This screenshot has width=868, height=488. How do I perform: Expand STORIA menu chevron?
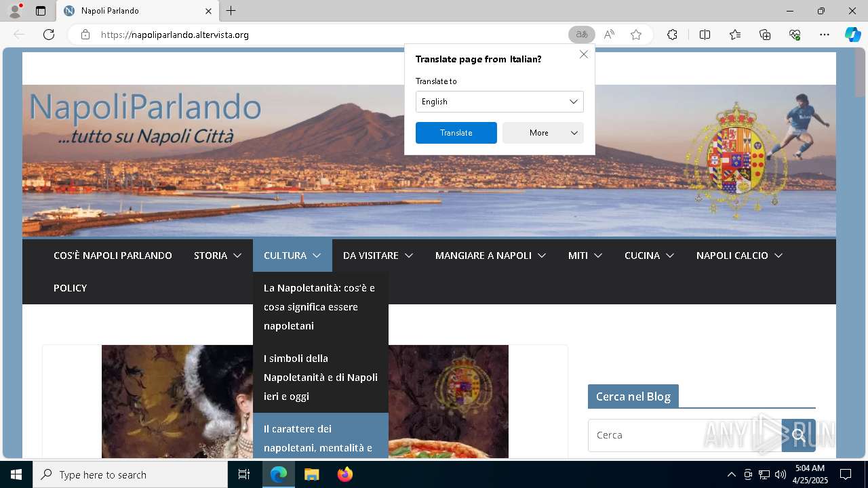pyautogui.click(x=237, y=256)
